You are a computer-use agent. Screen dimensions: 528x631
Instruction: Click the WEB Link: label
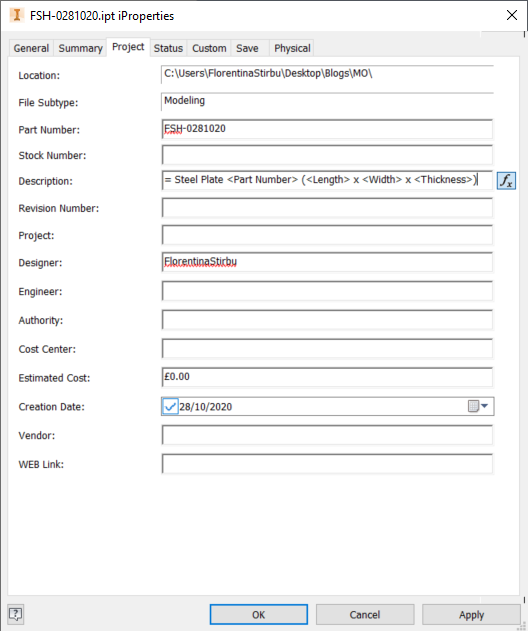[41, 464]
